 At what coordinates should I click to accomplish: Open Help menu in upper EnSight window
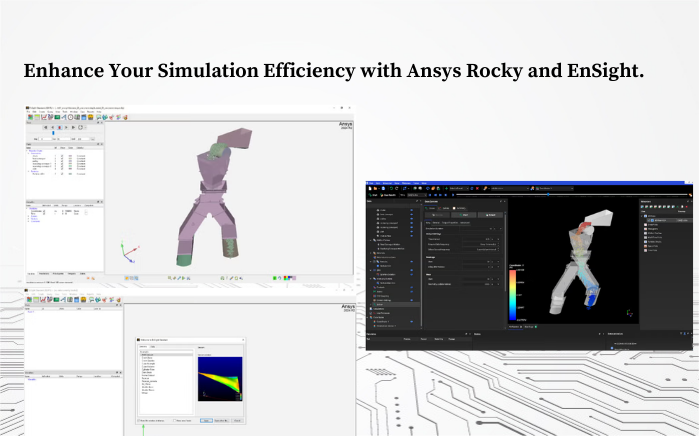click(x=99, y=111)
